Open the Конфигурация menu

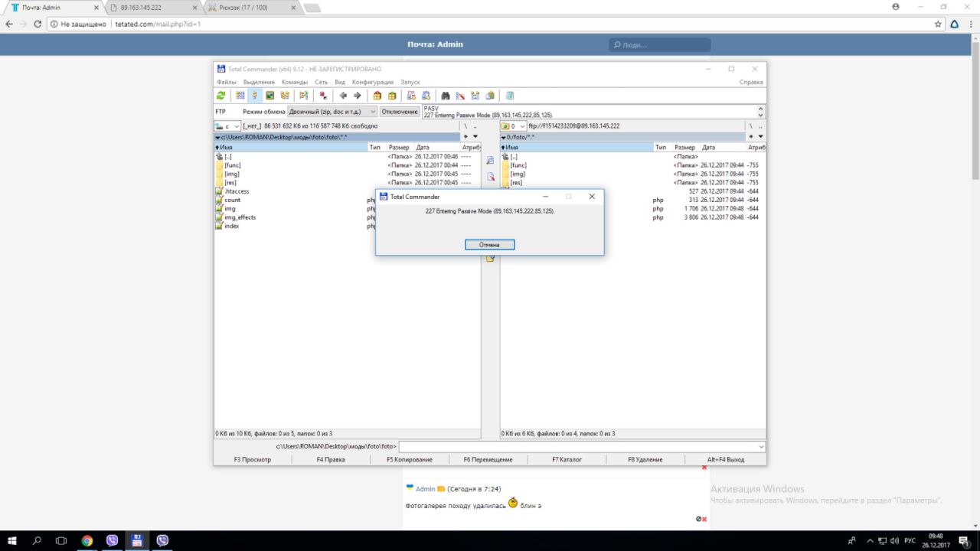(372, 82)
